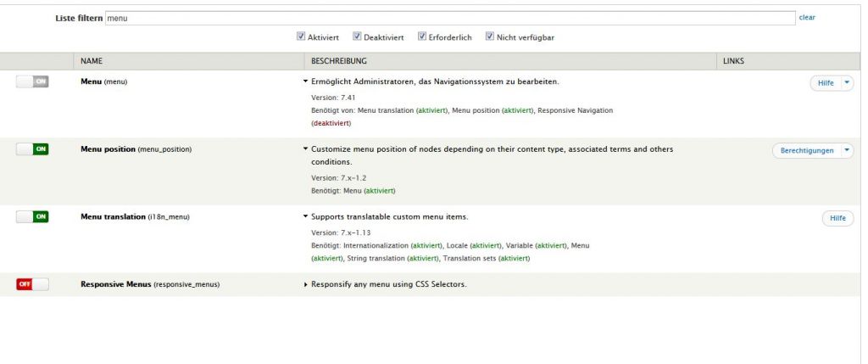868x364 pixels.
Task: Enable the Responsive Menus module
Action: click(x=32, y=284)
